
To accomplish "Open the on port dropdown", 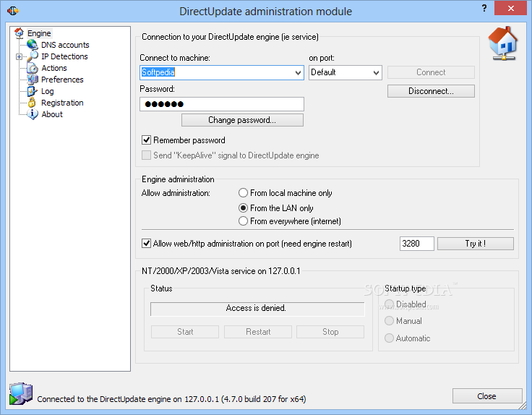I will (x=346, y=72).
